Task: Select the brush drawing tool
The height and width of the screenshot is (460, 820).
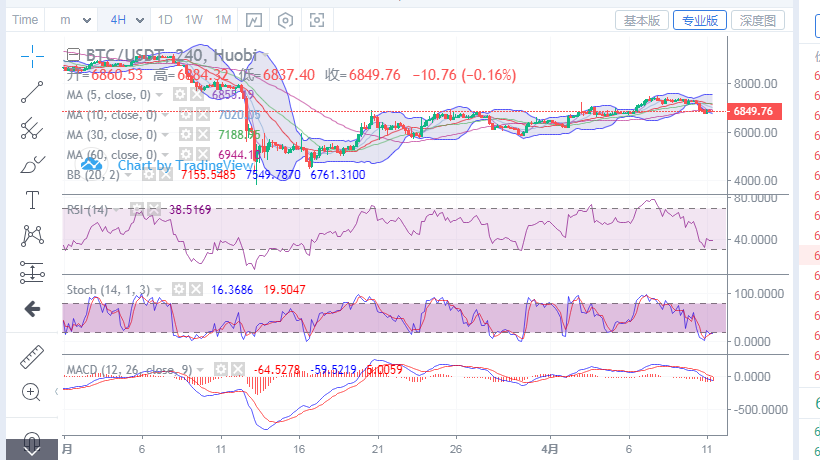Action: pos(33,163)
